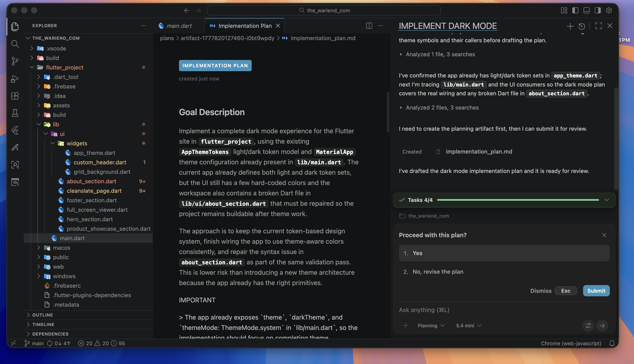Open the Extensions view icon
This screenshot has width=634, height=364.
pyautogui.click(x=15, y=96)
